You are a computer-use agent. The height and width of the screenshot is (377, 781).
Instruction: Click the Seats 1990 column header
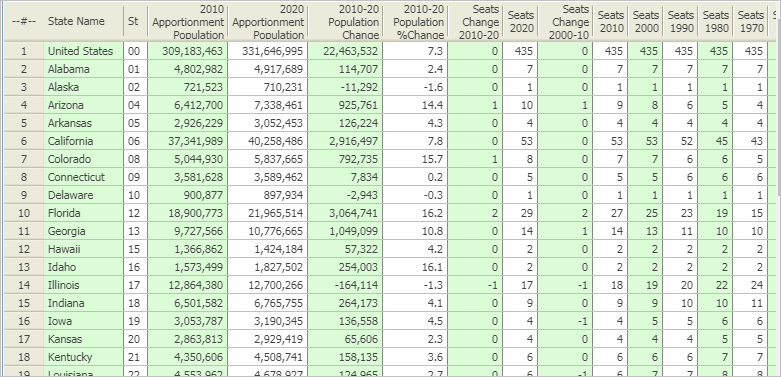click(x=680, y=21)
